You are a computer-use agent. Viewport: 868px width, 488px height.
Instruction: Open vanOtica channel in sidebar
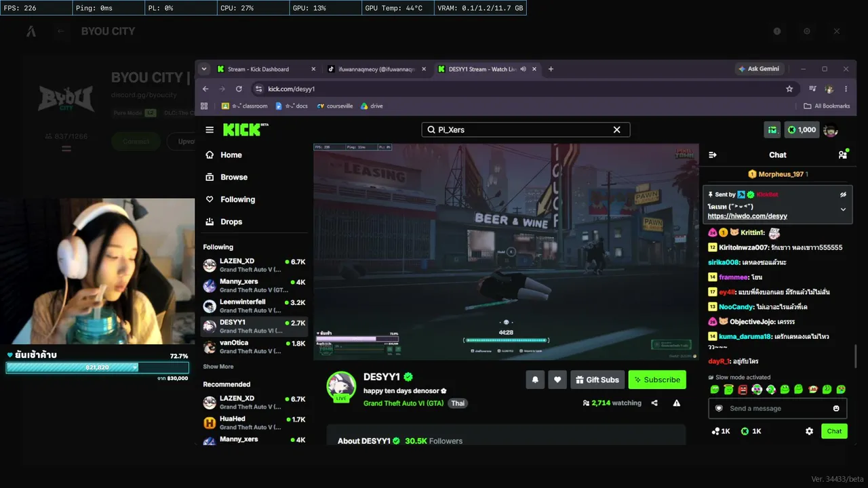coord(254,346)
